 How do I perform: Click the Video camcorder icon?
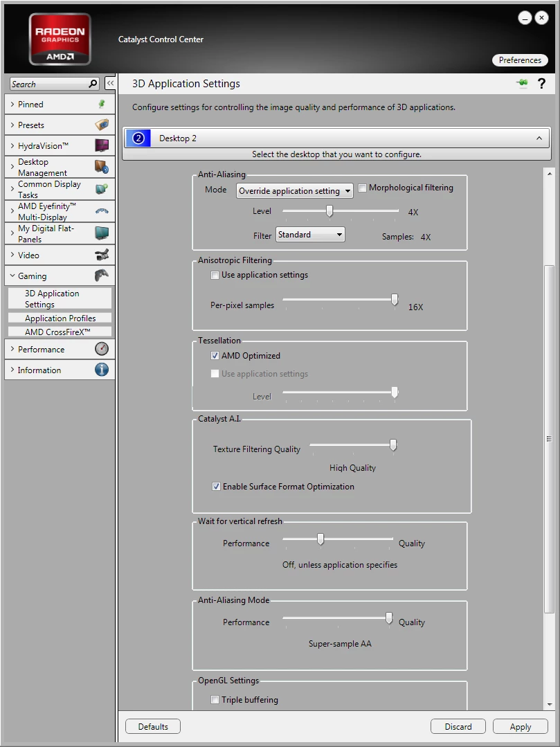(x=102, y=255)
